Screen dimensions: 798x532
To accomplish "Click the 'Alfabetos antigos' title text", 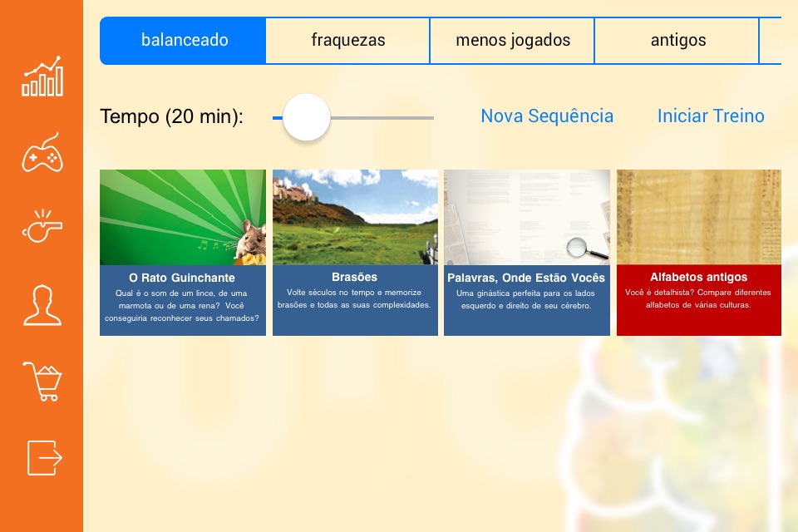I will 699,278.
